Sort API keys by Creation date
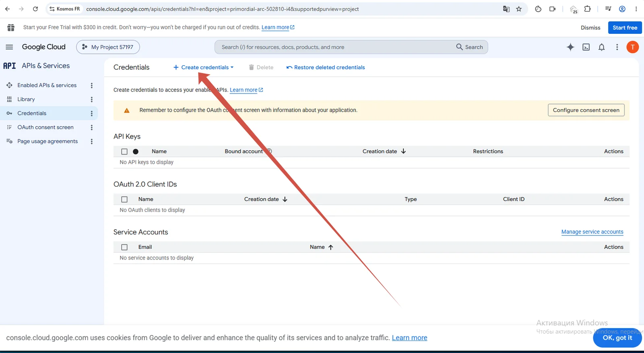The image size is (644, 353). (x=384, y=152)
